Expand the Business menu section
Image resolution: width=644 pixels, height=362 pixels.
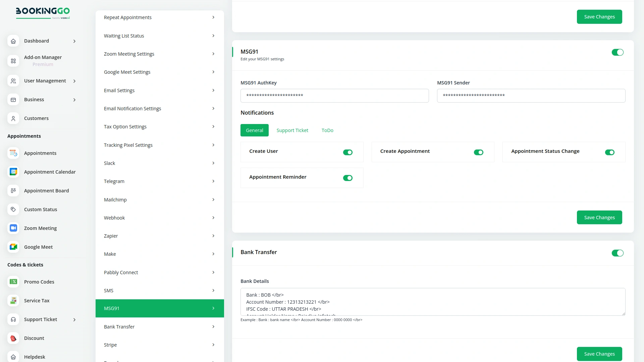(74, 100)
